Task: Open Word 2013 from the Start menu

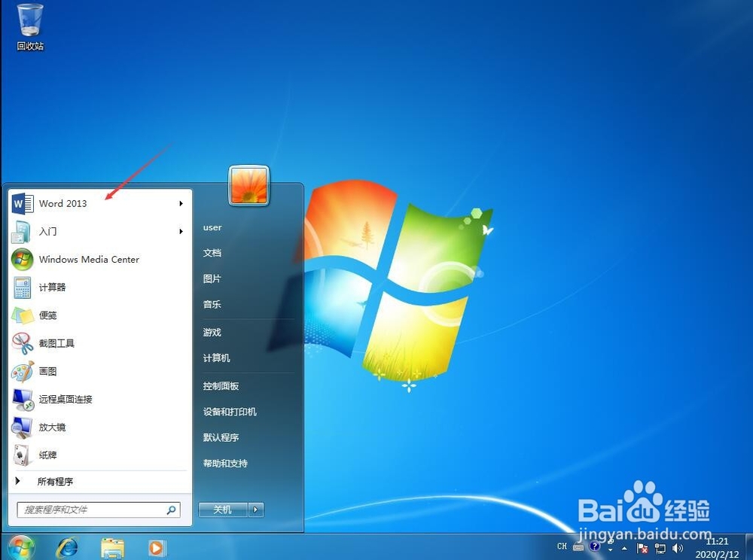Action: (x=100, y=203)
